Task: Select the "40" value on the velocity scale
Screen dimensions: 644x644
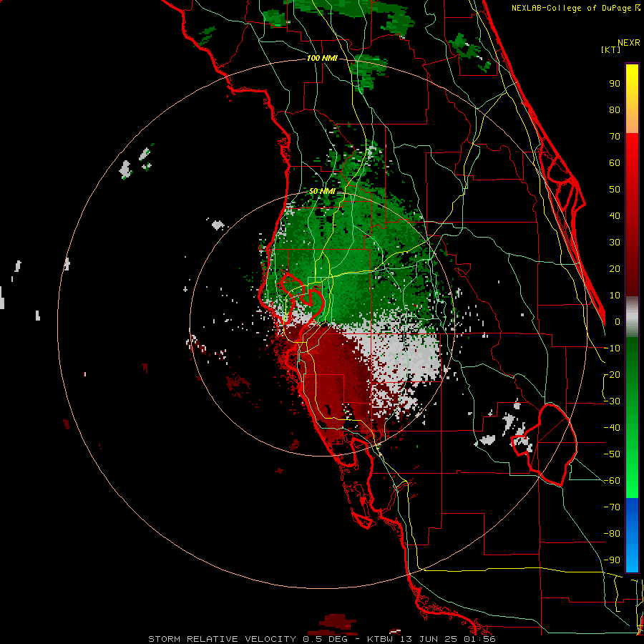Action: (x=615, y=215)
